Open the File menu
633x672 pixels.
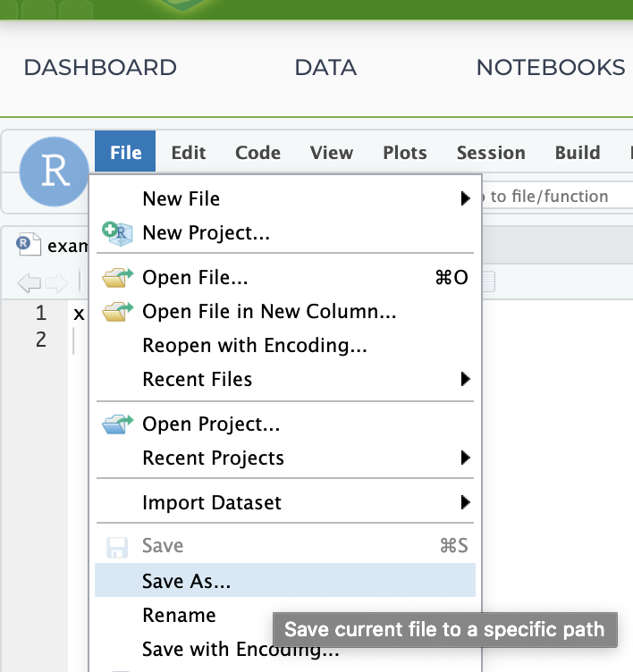tap(125, 152)
